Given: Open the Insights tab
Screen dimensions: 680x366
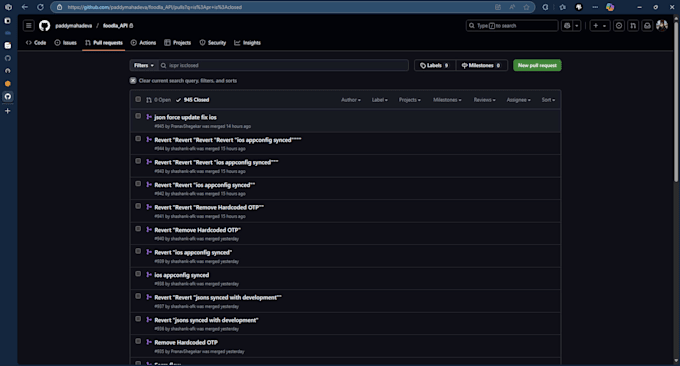Looking at the screenshot, I should [248, 42].
